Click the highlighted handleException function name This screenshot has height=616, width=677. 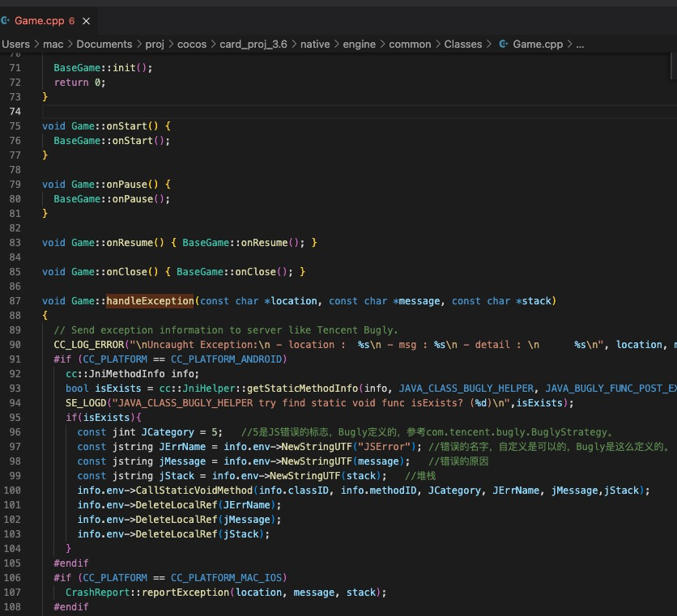pyautogui.click(x=150, y=301)
